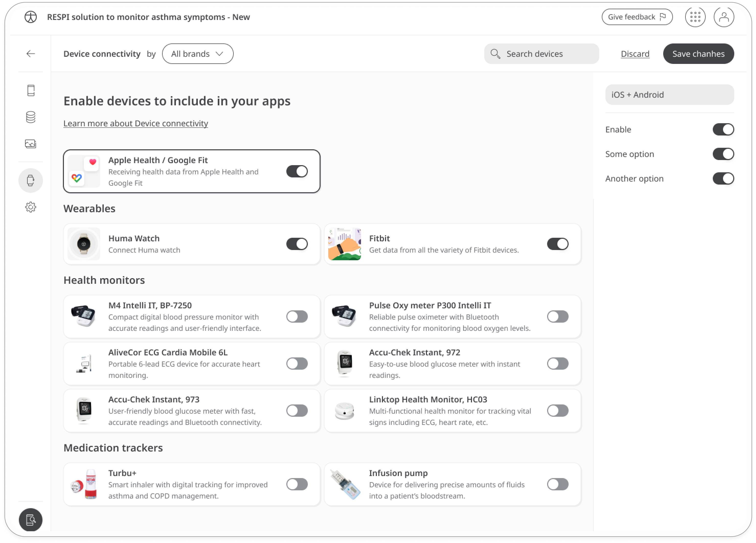Click the magnifier icon in search devices
The height and width of the screenshot is (543, 756).
click(x=495, y=54)
